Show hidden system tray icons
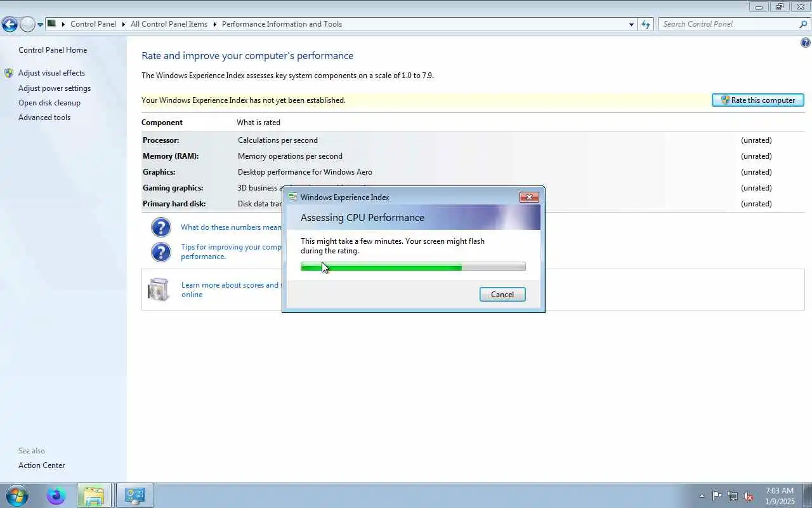 coord(702,496)
